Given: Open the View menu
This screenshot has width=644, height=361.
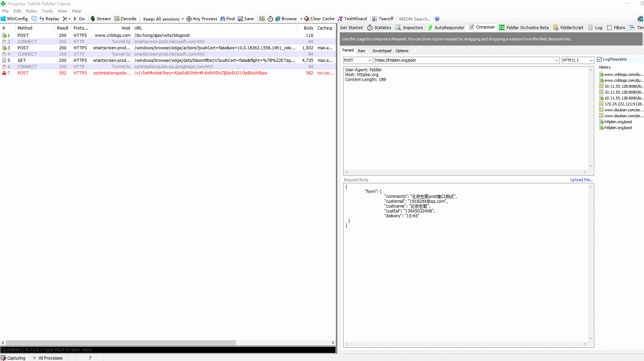Looking at the screenshot, I should point(62,11).
